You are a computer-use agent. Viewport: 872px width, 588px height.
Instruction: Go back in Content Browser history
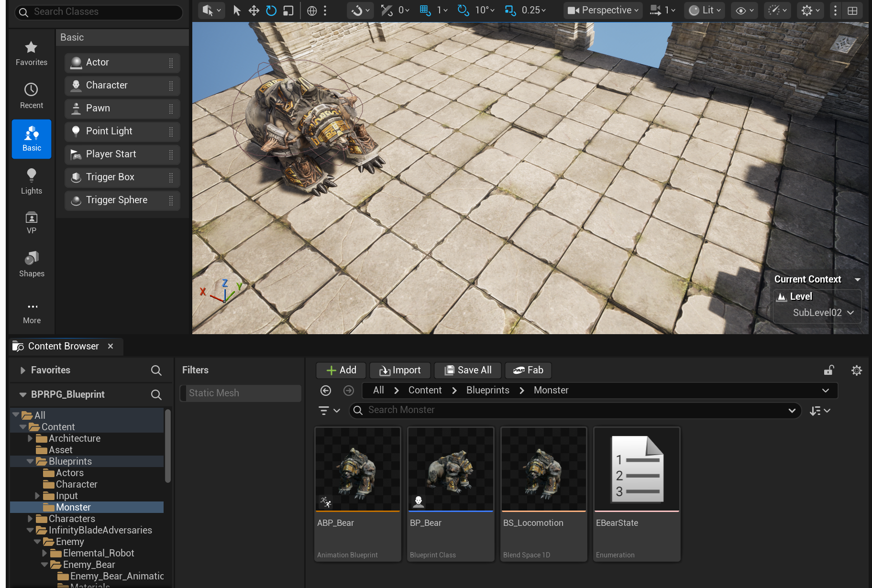click(326, 391)
